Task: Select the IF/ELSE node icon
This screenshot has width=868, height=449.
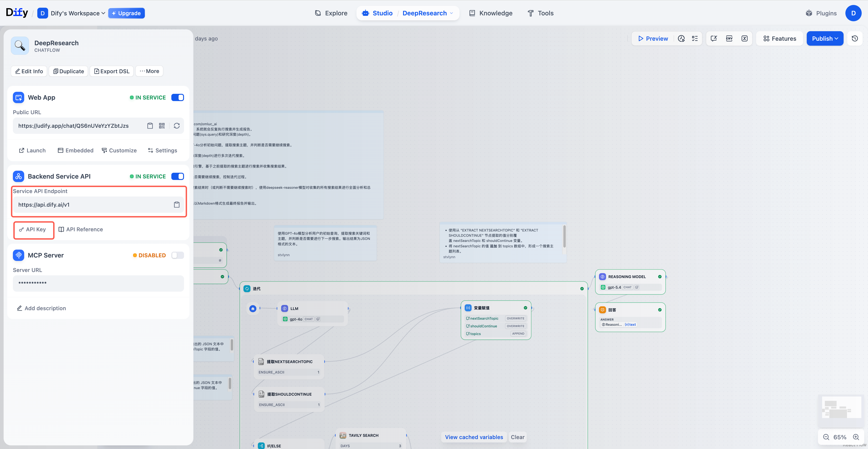Action: coord(261,446)
